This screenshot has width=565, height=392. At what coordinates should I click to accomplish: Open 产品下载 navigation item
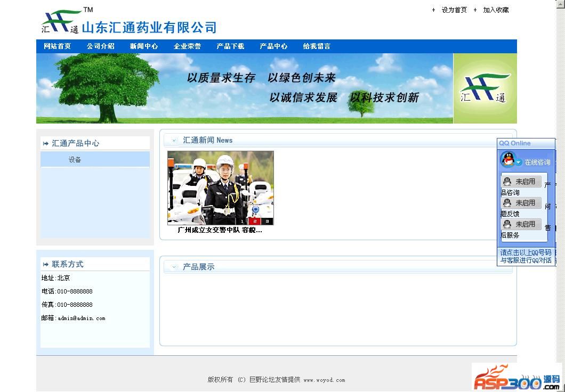tap(230, 46)
